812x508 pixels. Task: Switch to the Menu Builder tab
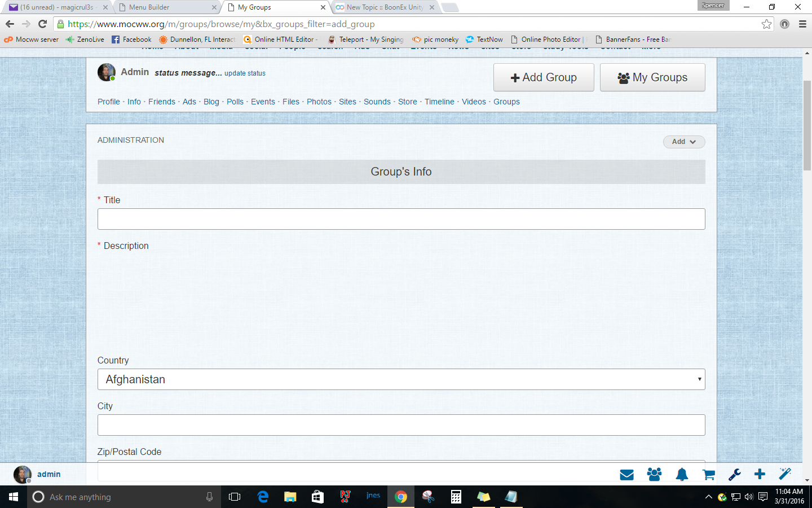coord(168,7)
